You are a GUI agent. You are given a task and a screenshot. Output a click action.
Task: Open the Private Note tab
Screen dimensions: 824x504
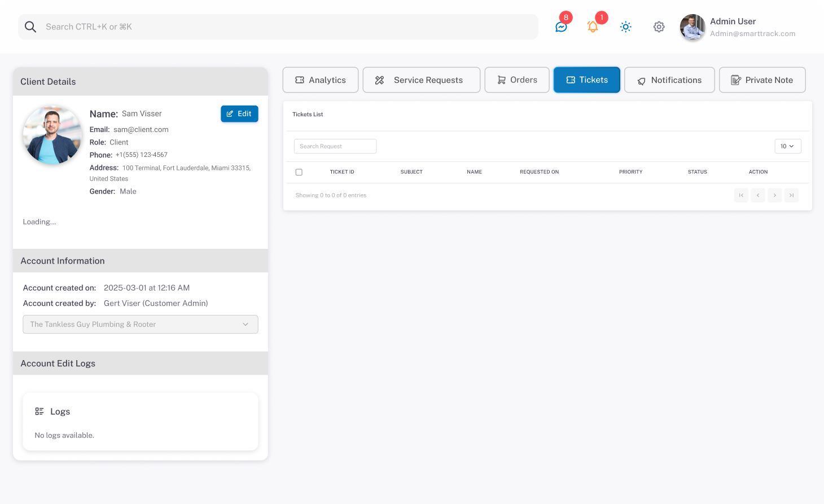pyautogui.click(x=762, y=80)
